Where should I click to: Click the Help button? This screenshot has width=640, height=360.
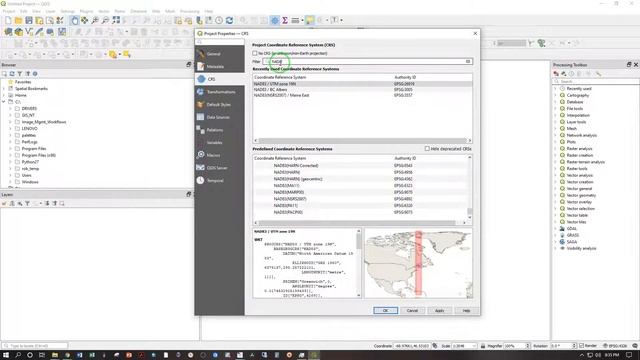coord(466,311)
